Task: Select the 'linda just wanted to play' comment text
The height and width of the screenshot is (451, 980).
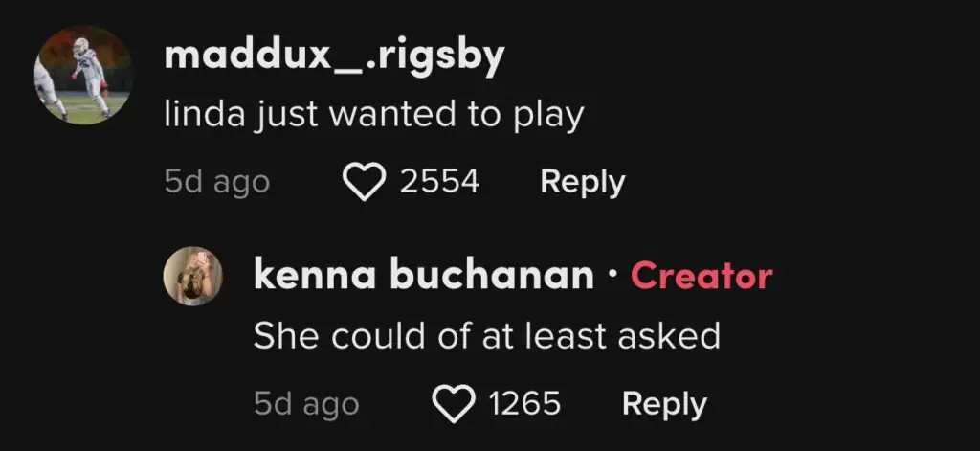Action: coord(373,117)
